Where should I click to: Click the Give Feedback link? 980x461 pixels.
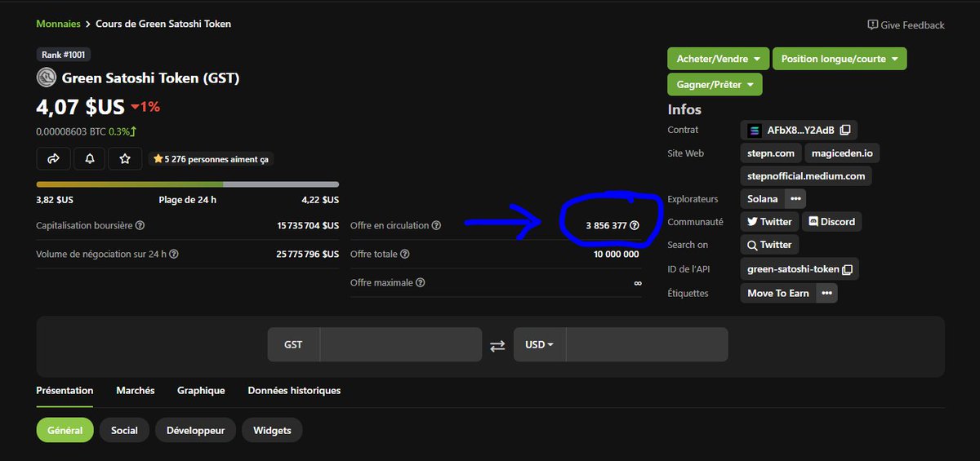(906, 25)
